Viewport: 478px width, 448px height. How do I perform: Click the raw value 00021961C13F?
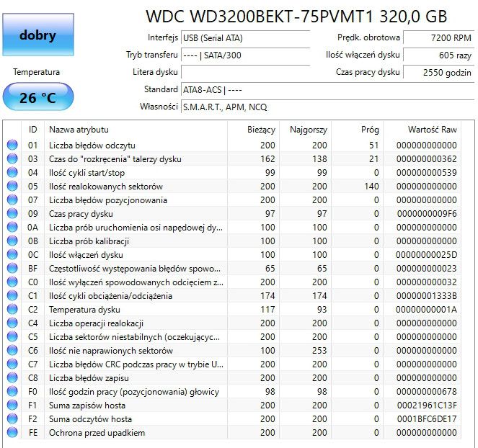[427, 406]
